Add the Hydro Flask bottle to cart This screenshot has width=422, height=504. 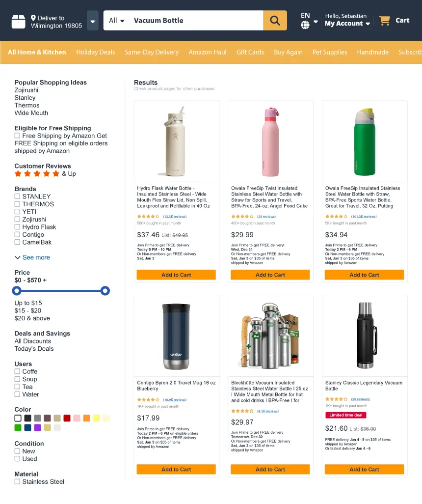(176, 275)
